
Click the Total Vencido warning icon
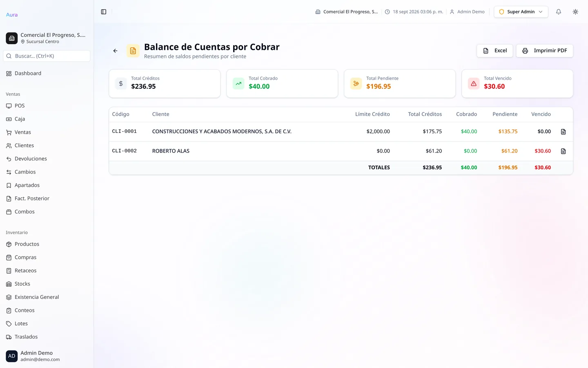[x=474, y=83]
